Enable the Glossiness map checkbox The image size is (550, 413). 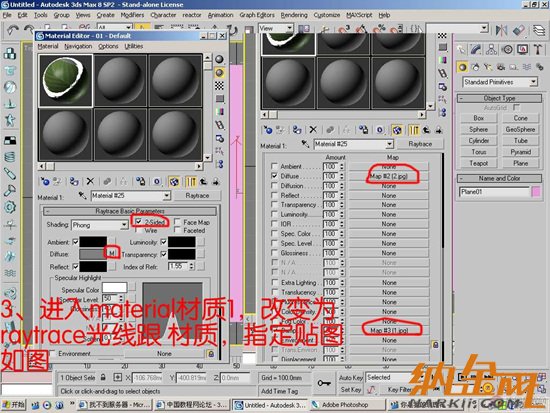(274, 253)
